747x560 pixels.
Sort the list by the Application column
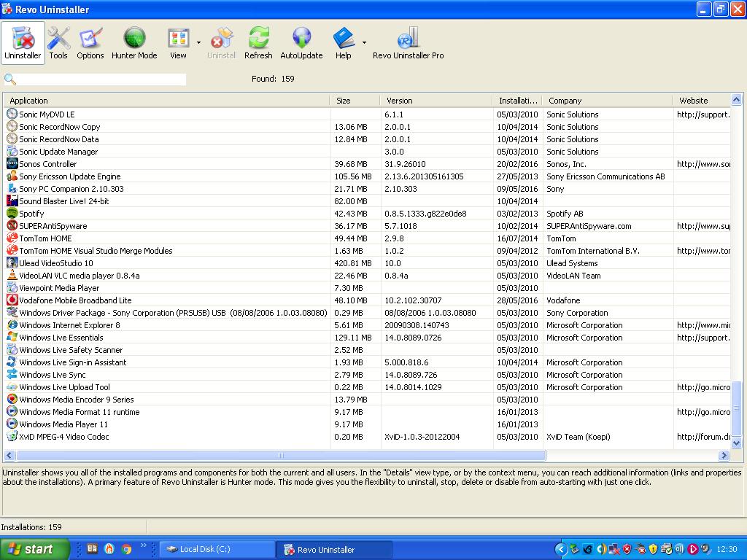click(166, 101)
